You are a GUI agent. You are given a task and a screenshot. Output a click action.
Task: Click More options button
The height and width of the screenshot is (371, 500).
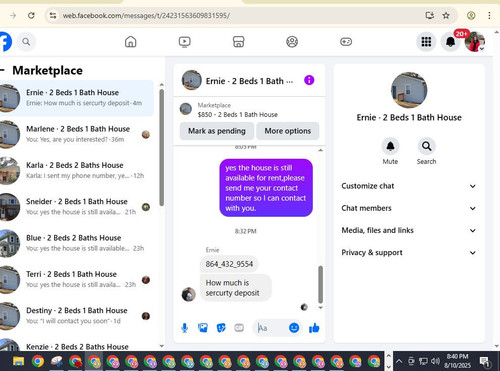click(288, 131)
